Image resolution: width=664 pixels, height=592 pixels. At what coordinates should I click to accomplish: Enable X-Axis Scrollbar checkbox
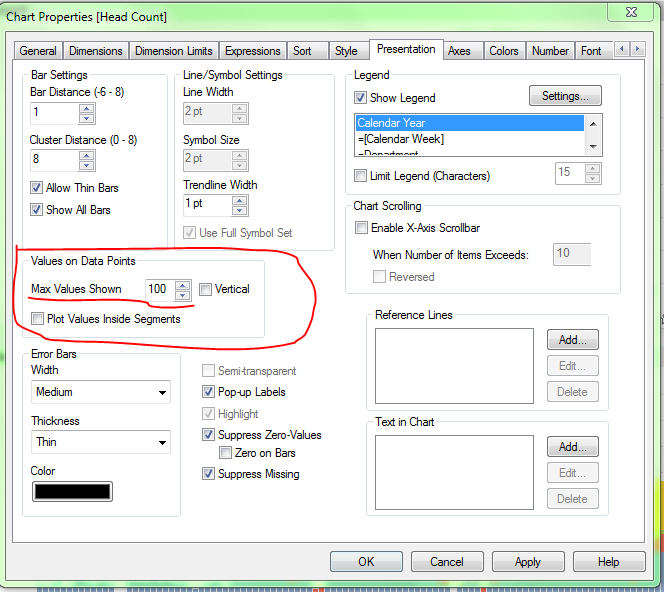(361, 227)
